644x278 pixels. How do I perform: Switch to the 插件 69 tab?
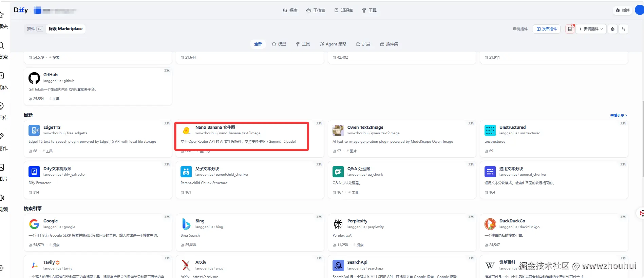(35, 29)
